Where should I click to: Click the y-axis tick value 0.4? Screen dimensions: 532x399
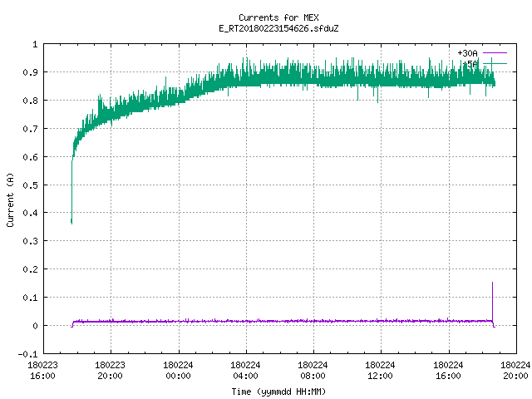click(30, 213)
